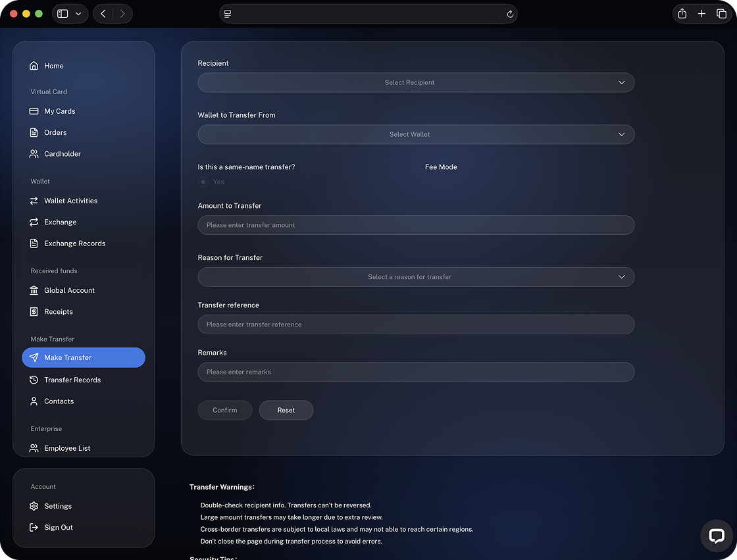Viewport: 737px width, 560px height.
Task: Click the Sign Out icon
Action: pyautogui.click(x=34, y=527)
